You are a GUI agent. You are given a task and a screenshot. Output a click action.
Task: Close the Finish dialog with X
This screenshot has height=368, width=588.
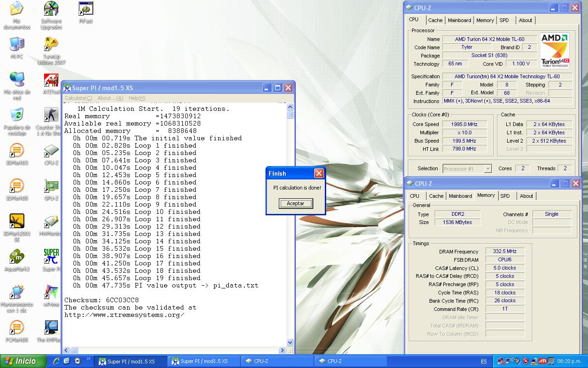tap(319, 173)
